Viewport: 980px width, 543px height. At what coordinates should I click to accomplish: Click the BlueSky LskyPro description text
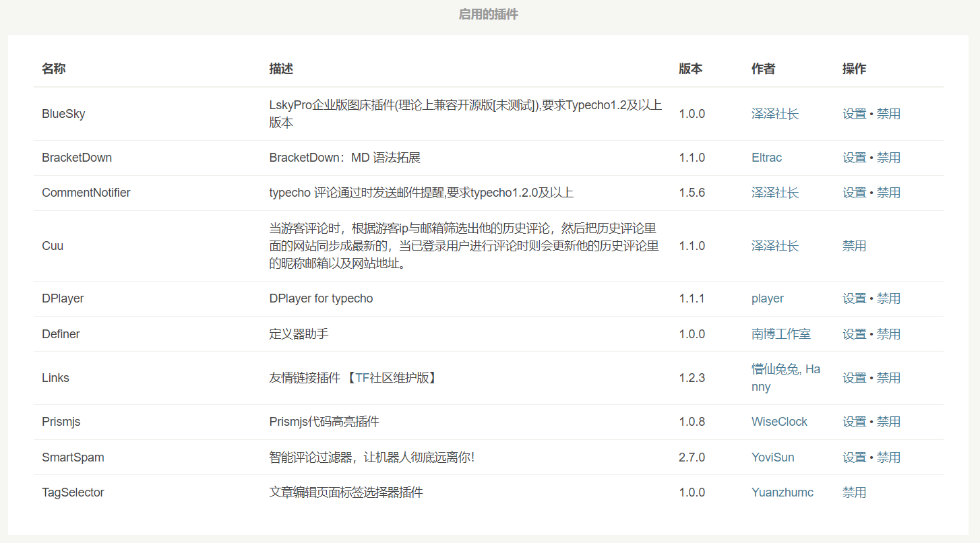[465, 114]
